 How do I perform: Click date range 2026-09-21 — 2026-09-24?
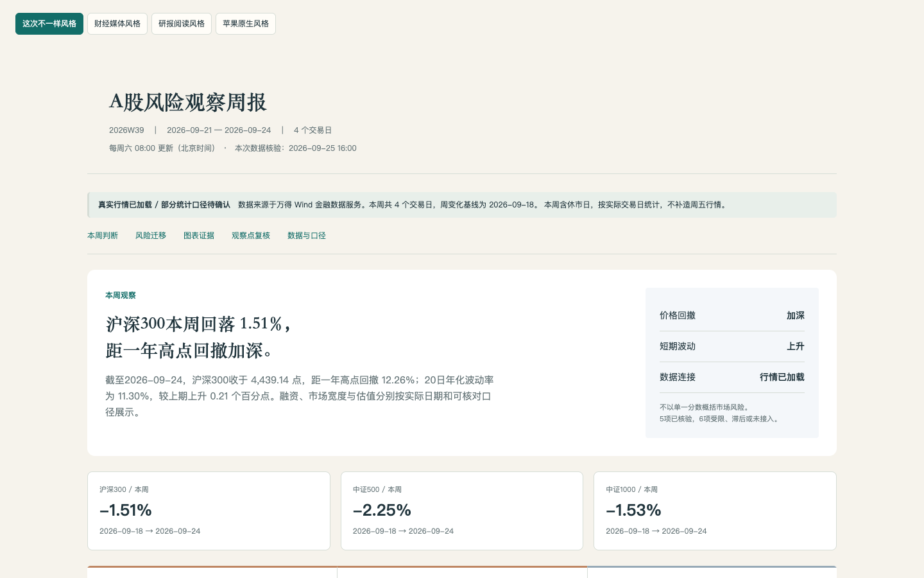(219, 130)
